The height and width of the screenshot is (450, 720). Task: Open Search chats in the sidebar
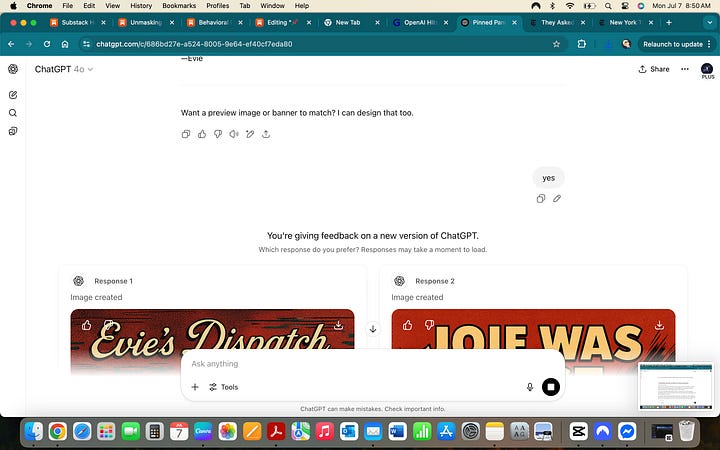click(x=13, y=113)
